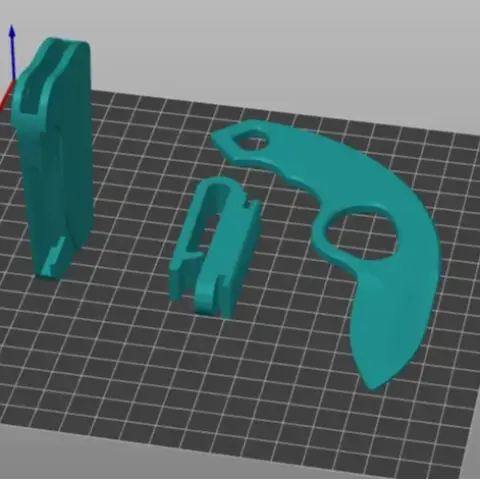Click the red X-axis line
Image resolution: width=480 pixels, height=480 pixels.
pos(6,97)
